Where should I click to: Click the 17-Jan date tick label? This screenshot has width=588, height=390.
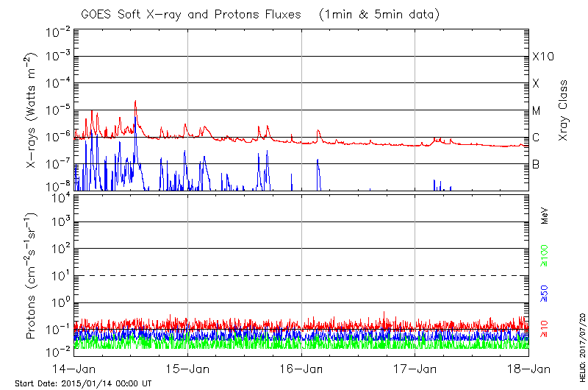[x=415, y=368]
